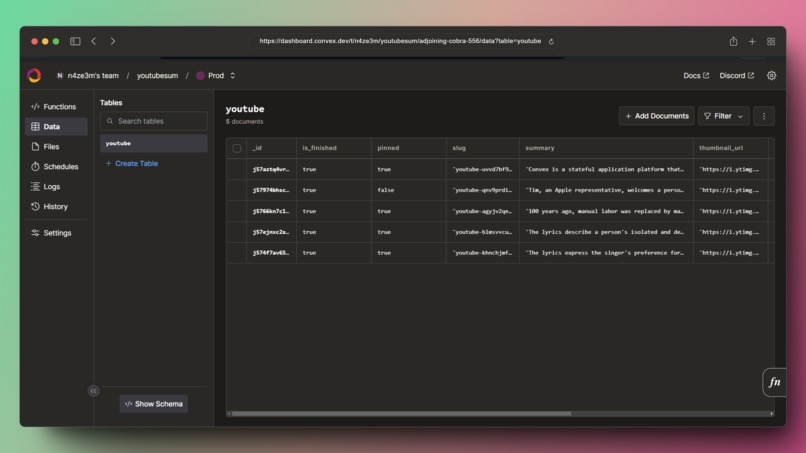The height and width of the screenshot is (453, 806).
Task: Open the settings gear icon in header
Action: 771,76
